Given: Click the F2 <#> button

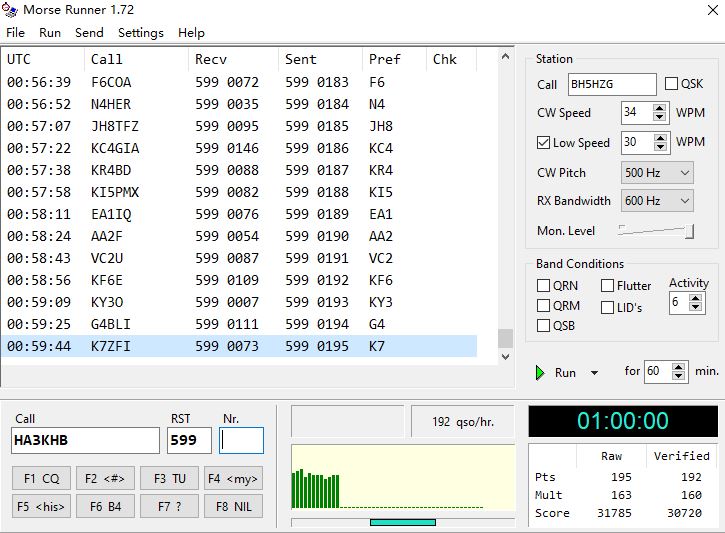Looking at the screenshot, I should pos(105,478).
